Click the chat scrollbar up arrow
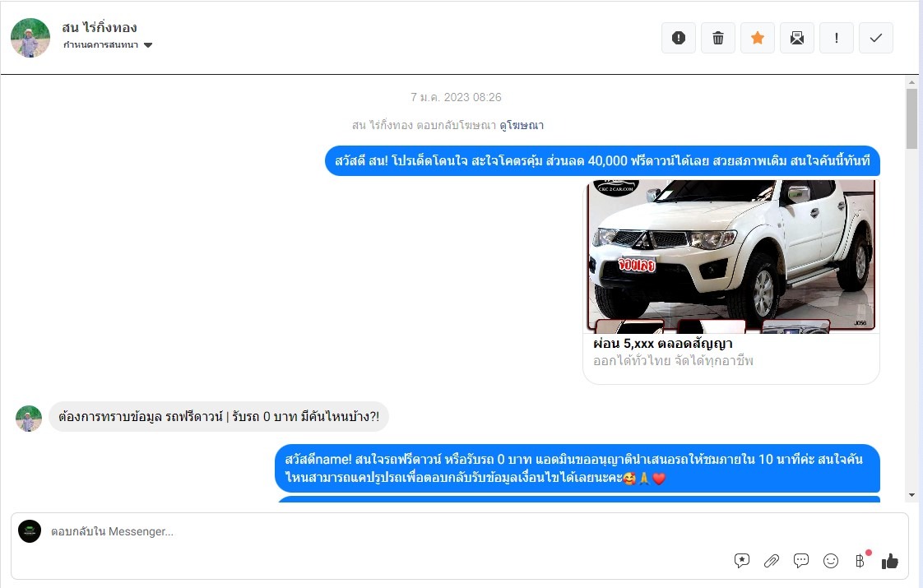The width and height of the screenshot is (923, 588). coord(911,81)
